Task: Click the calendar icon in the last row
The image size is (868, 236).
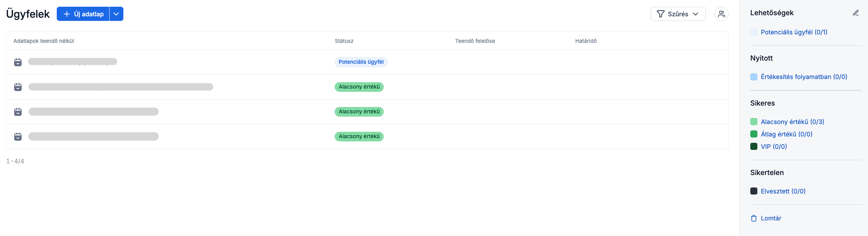Action: click(x=18, y=136)
